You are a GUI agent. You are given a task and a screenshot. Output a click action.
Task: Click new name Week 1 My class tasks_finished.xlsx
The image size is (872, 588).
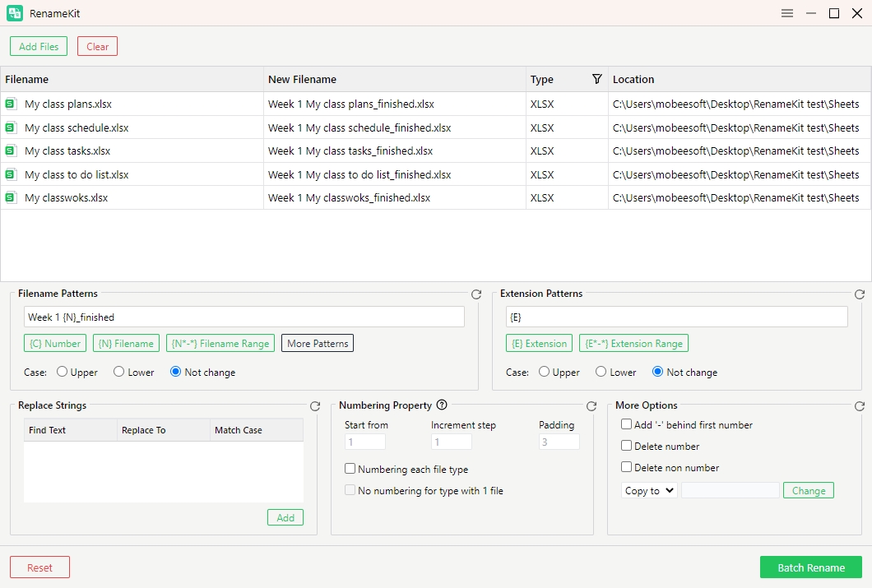click(x=350, y=151)
